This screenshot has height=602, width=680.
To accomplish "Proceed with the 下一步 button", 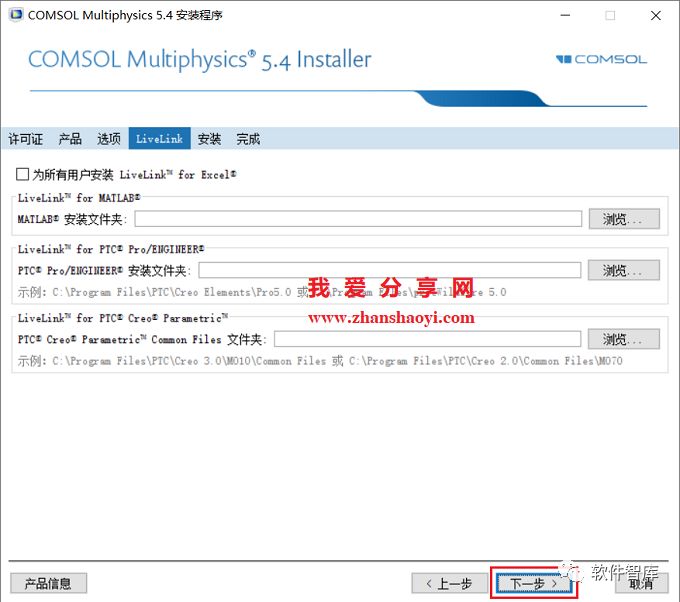I will click(534, 583).
